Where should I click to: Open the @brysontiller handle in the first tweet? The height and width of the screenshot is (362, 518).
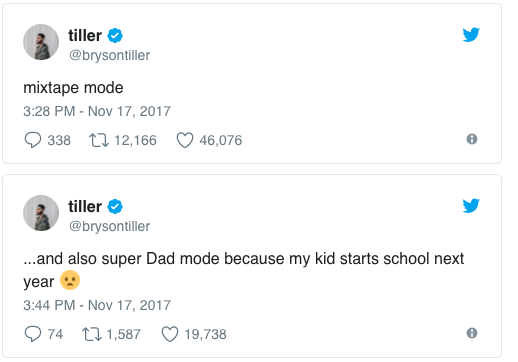point(110,55)
